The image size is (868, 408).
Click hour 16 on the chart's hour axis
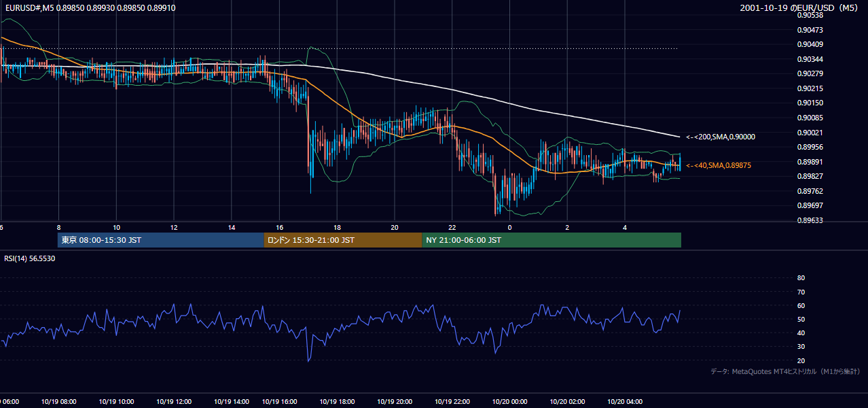coord(279,227)
